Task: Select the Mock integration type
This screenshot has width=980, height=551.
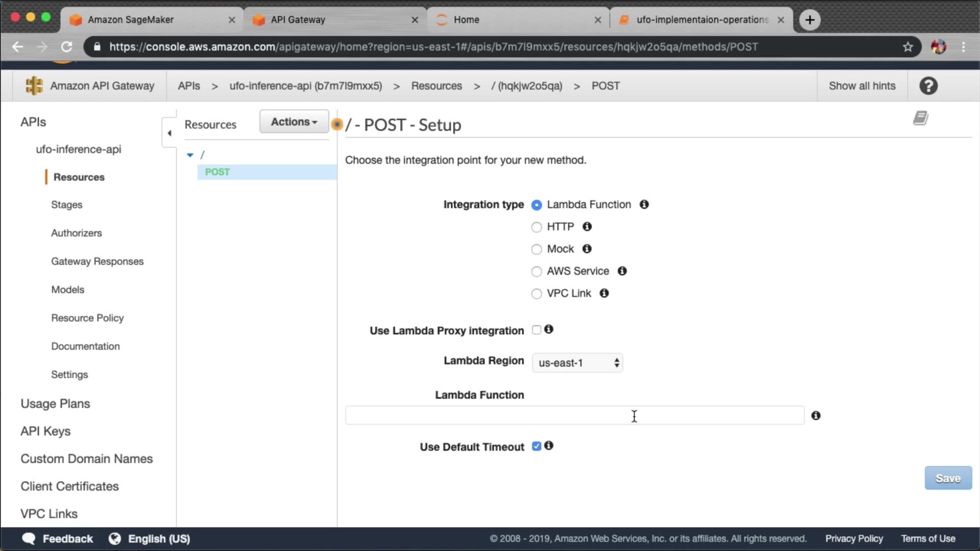Action: point(536,249)
